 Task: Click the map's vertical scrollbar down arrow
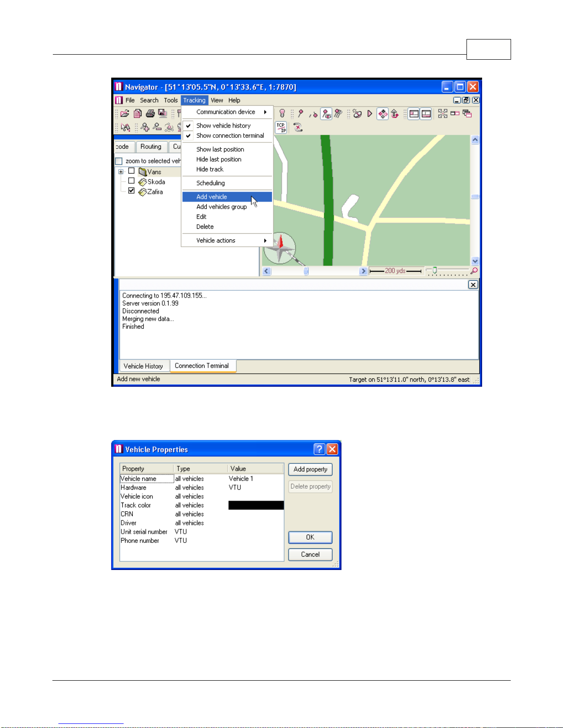click(x=475, y=261)
